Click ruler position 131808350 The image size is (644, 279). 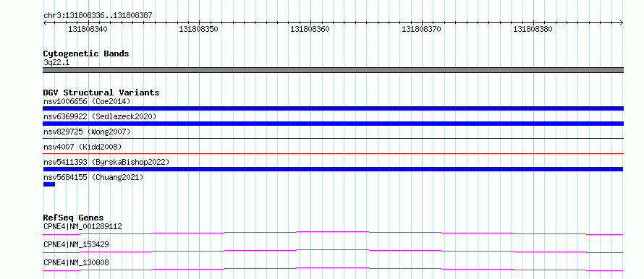[x=199, y=29]
